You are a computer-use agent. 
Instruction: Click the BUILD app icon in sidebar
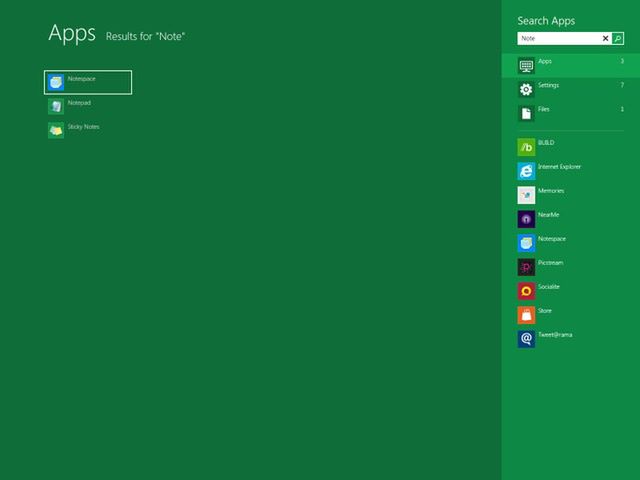[x=526, y=147]
